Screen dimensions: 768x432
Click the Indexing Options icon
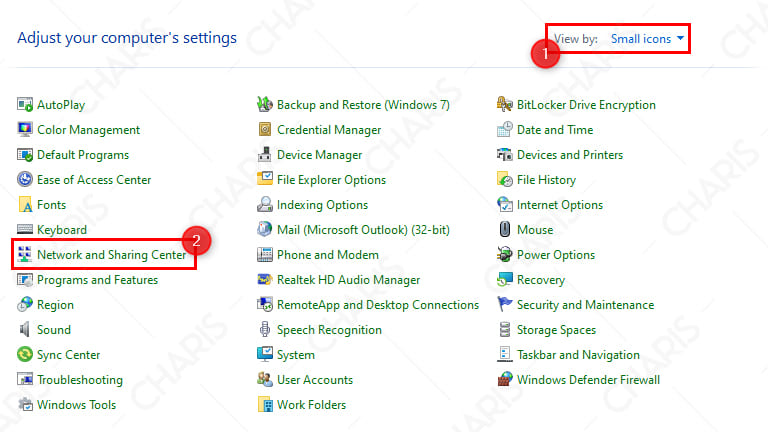pyautogui.click(x=265, y=204)
